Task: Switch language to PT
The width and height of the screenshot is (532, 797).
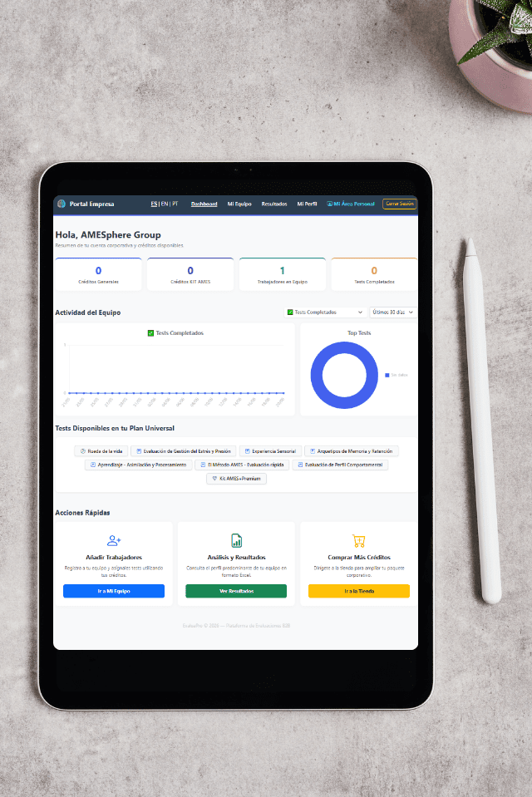Action: coord(175,204)
